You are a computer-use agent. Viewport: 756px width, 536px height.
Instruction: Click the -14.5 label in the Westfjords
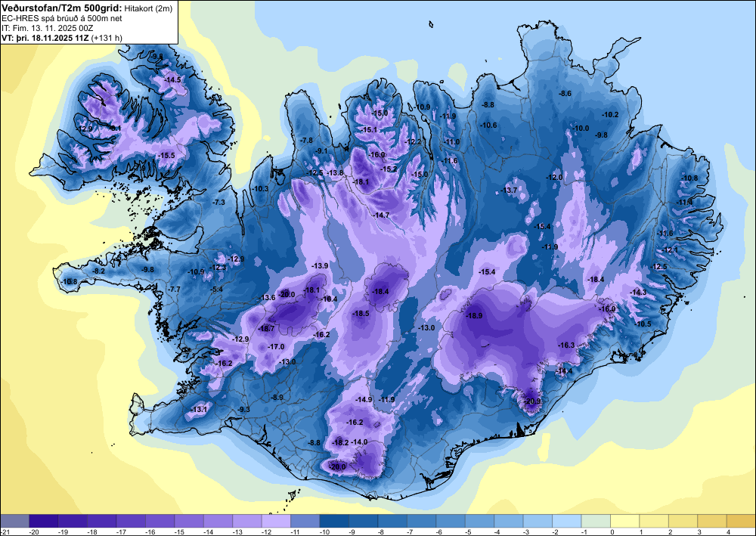[x=172, y=79]
